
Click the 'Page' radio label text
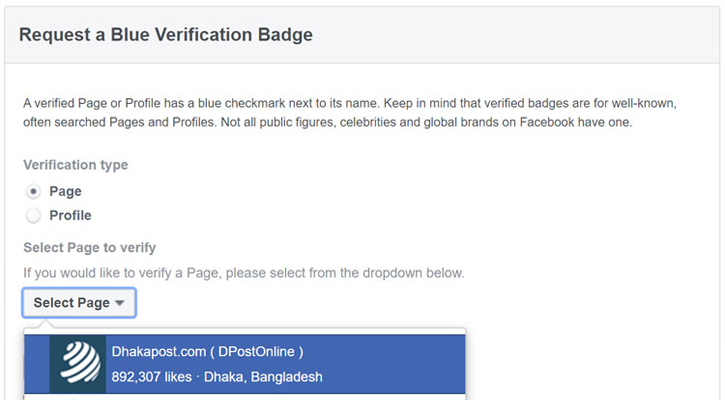pos(65,191)
